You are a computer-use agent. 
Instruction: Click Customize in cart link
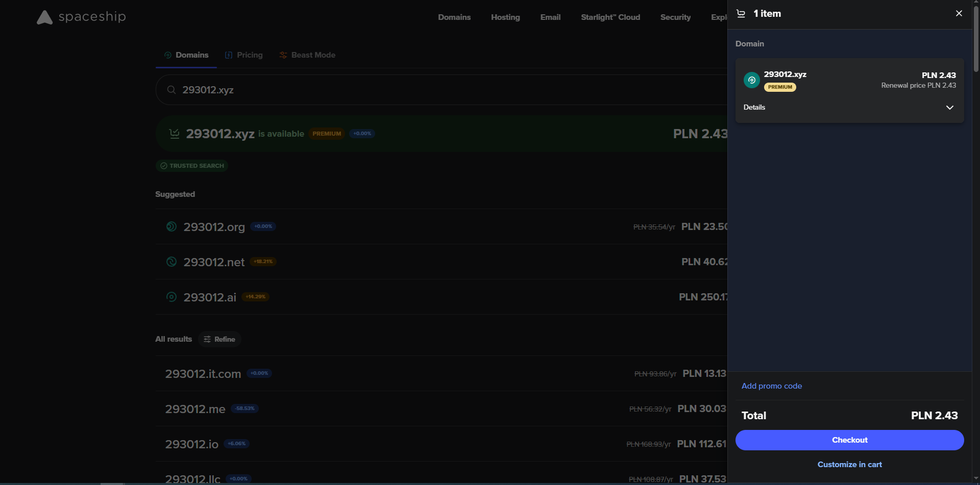click(849, 465)
